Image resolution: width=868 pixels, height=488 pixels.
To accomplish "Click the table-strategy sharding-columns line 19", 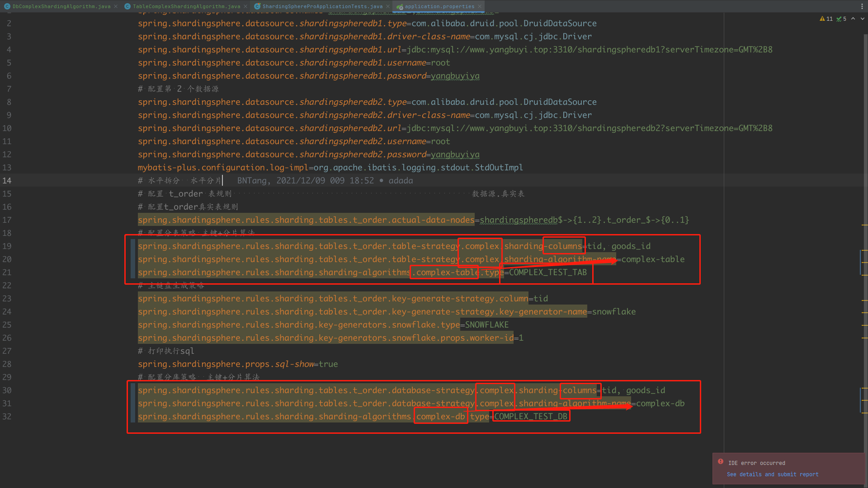I will coord(394,246).
